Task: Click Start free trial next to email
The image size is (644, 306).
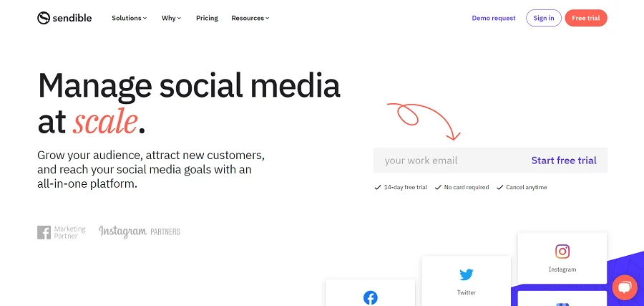Action: (x=564, y=161)
